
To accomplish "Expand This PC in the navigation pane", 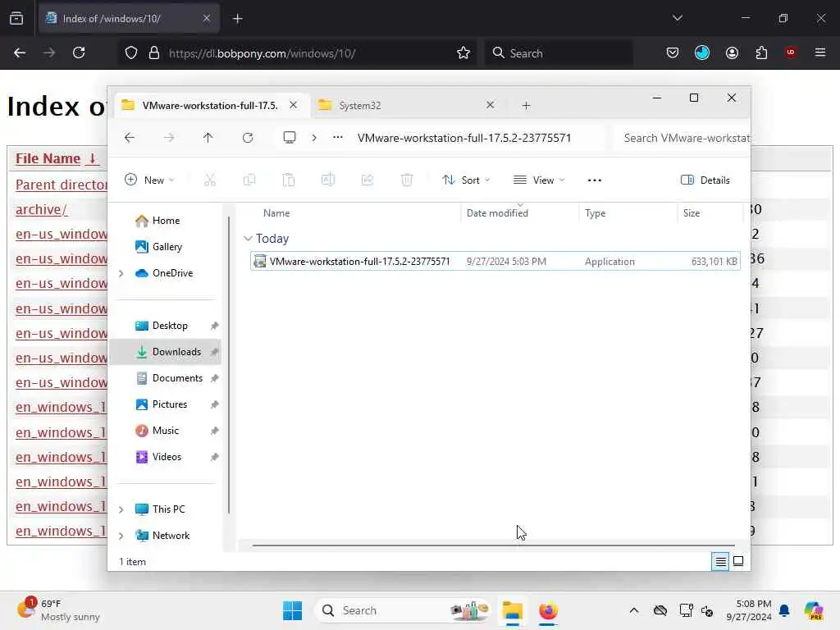I will (x=121, y=509).
